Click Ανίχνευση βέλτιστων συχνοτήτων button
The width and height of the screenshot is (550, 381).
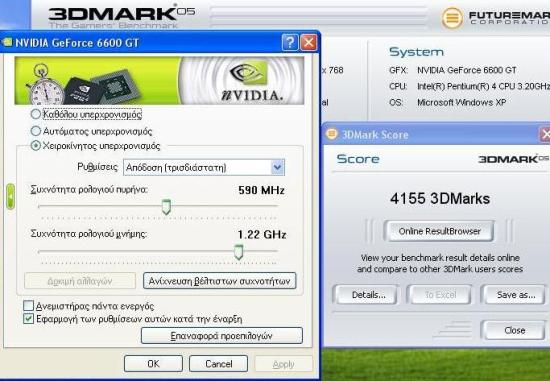[x=220, y=281]
